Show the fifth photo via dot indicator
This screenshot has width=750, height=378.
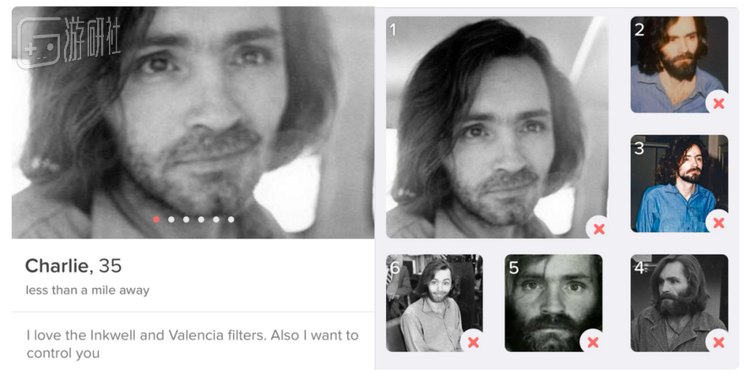tap(216, 219)
